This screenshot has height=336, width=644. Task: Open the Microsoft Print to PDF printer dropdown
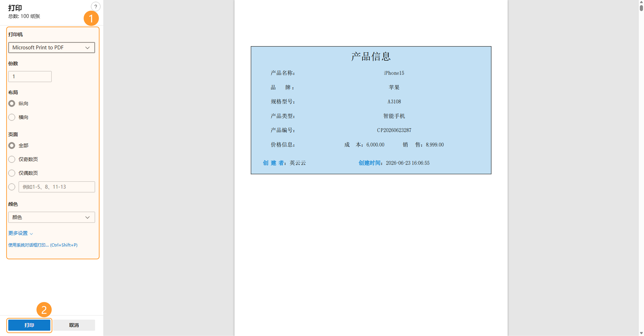coord(51,48)
